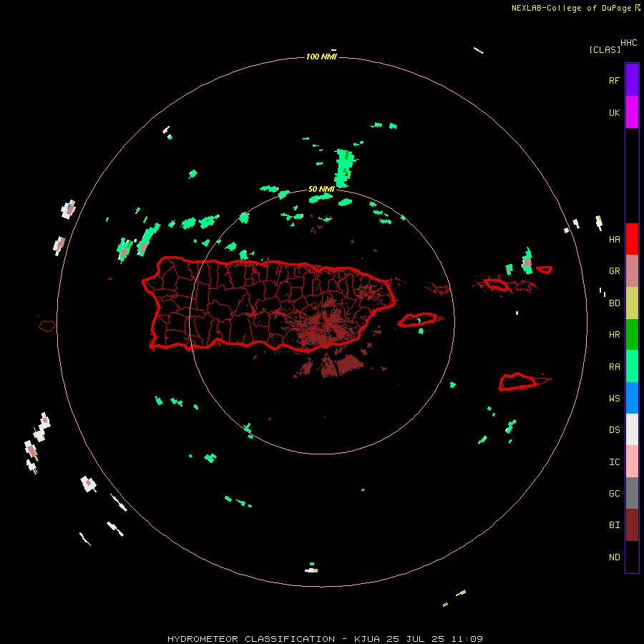Image resolution: width=644 pixels, height=644 pixels.
Task: Click the blue WS legend swatch
Action: (x=632, y=398)
